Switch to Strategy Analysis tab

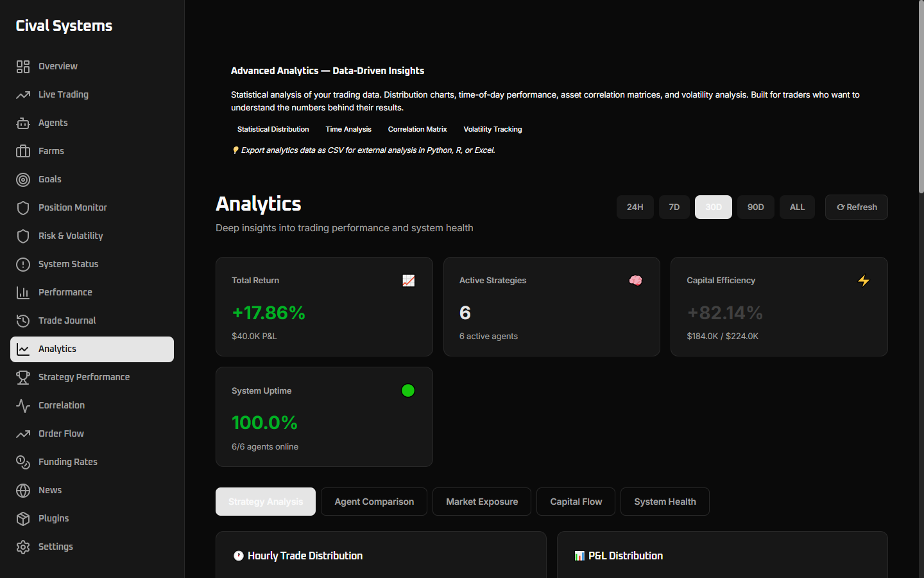click(x=266, y=502)
